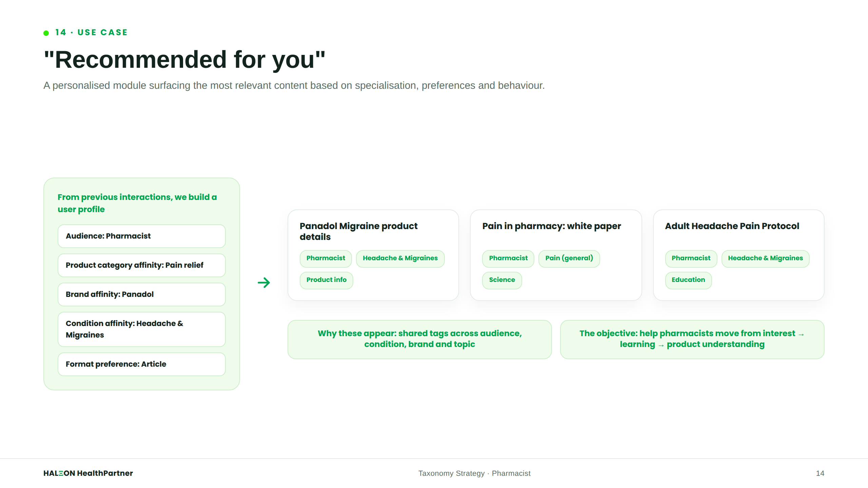
Task: Open "Panadol Migraine product details" card title
Action: tap(358, 231)
